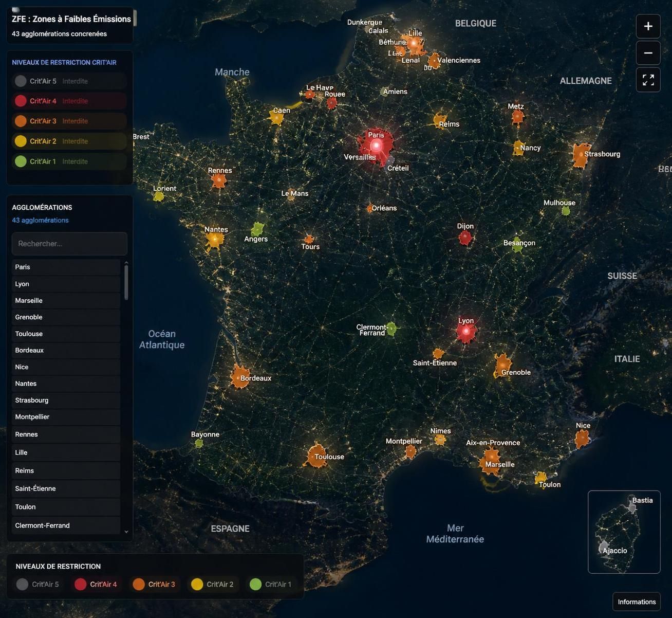The height and width of the screenshot is (618, 672).
Task: Select Grenoble in the agglomerations list
Action: point(66,317)
